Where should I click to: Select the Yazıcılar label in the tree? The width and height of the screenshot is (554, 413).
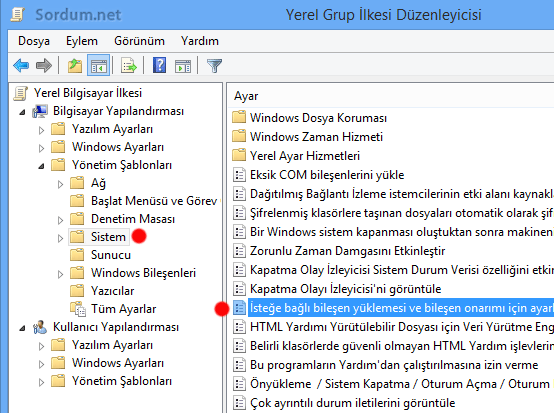click(113, 291)
